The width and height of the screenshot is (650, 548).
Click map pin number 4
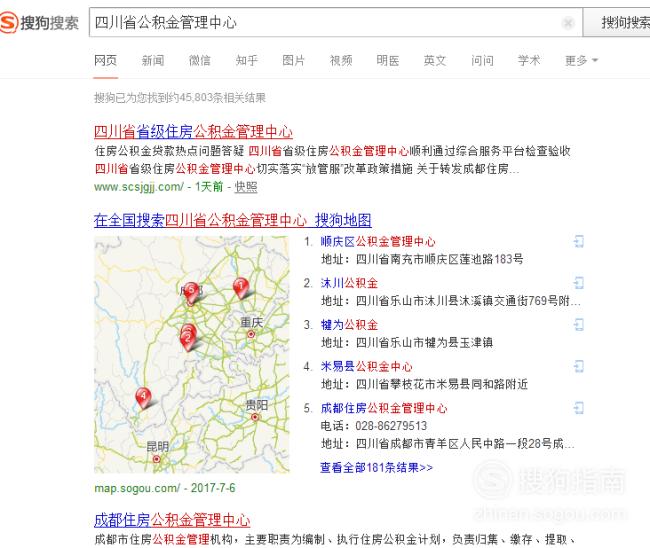click(143, 398)
